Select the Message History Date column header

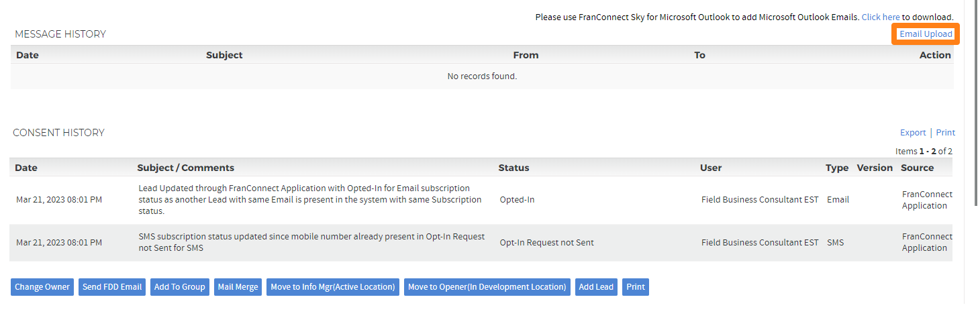pos(28,55)
